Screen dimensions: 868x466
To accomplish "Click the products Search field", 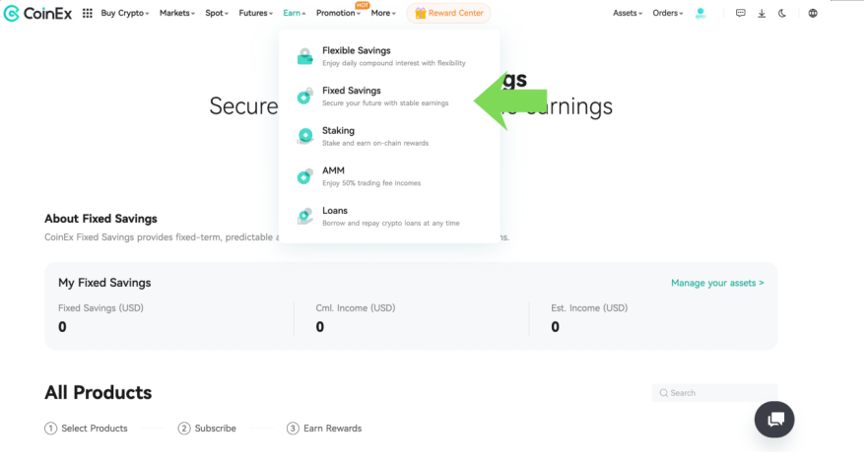I will (x=717, y=393).
